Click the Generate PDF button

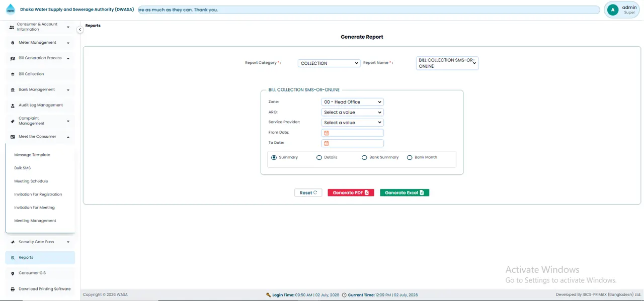(x=351, y=192)
